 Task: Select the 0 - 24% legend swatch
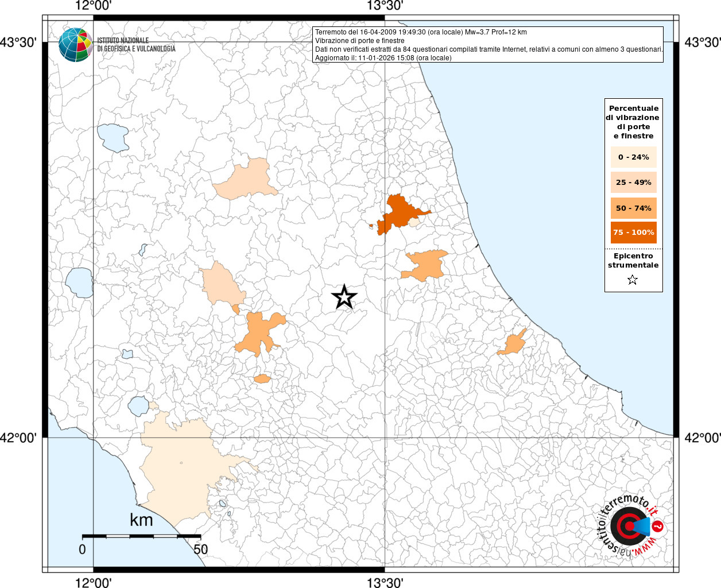pos(633,157)
